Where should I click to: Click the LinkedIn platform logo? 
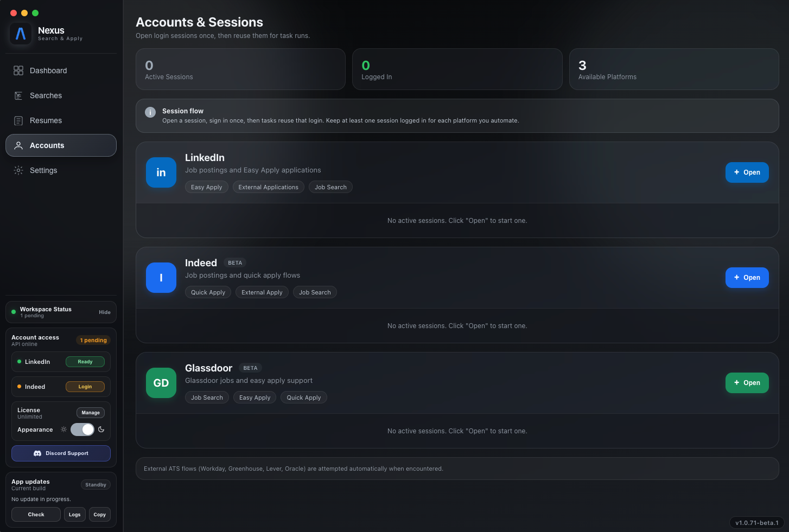tap(161, 172)
